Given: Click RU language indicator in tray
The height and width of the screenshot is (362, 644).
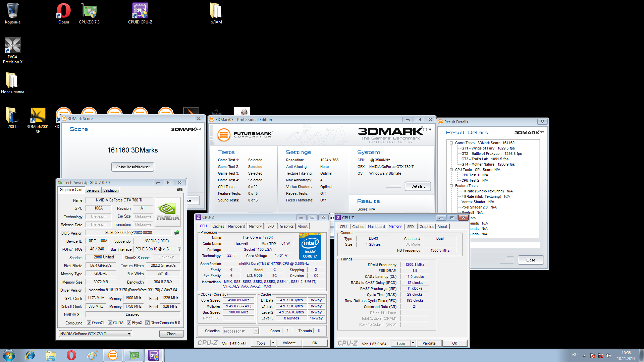Looking at the screenshot, I should point(575,355).
